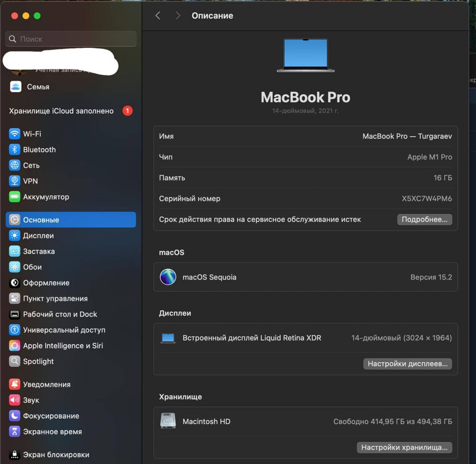Open the VPN sidebar icon
Screen dimensions: 476x464
(x=15, y=181)
